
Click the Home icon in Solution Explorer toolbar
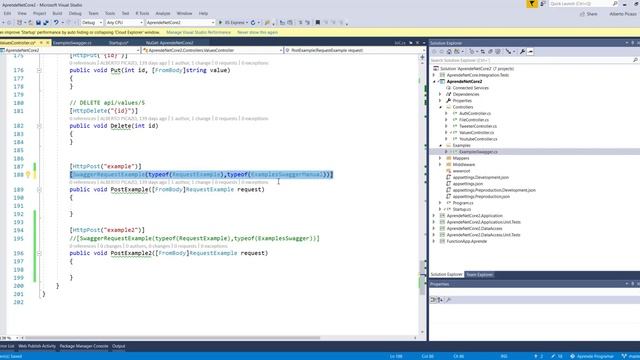coord(449,51)
